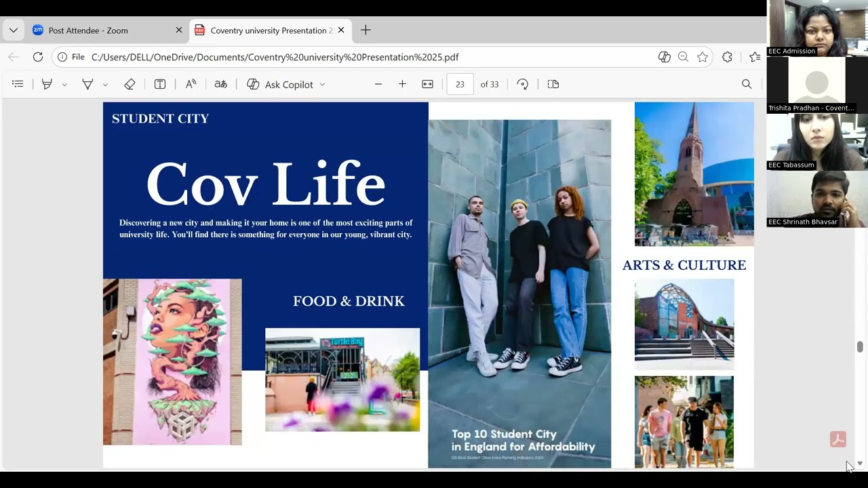This screenshot has height=488, width=868.
Task: Open the Copilot icon in the address bar
Action: pos(665,57)
